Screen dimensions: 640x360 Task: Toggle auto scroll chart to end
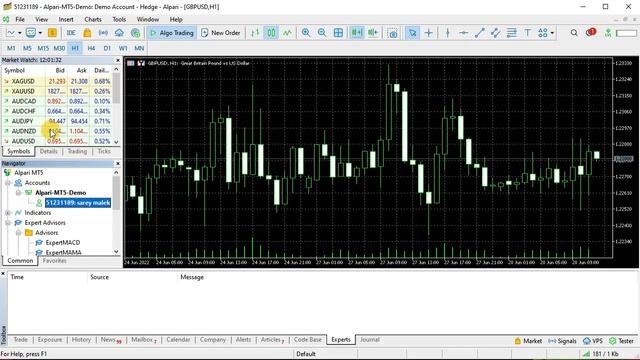pyautogui.click(x=356, y=33)
